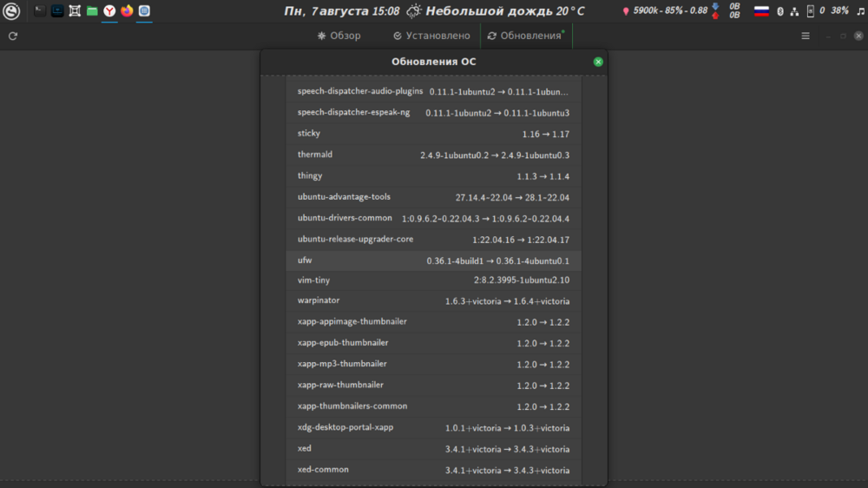Select the vim-tiny package row
The width and height of the screenshot is (868, 488).
(x=433, y=280)
